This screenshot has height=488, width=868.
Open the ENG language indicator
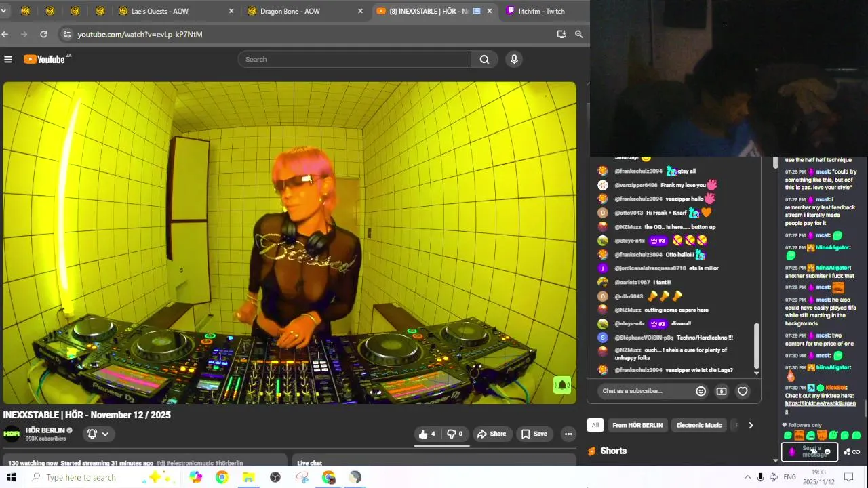point(790,477)
